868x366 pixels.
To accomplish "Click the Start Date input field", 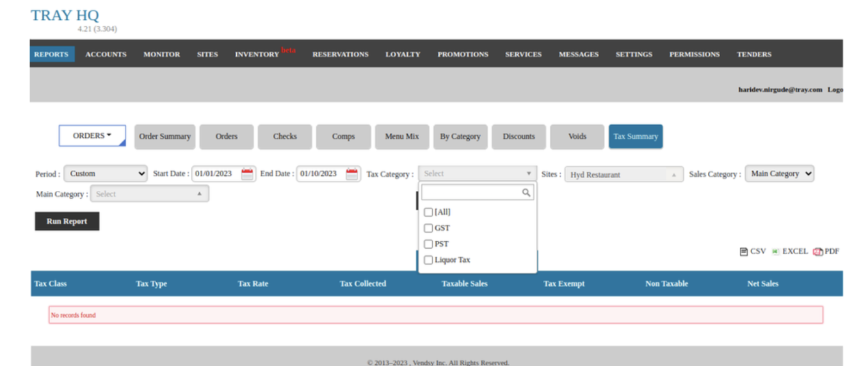I will click(x=216, y=174).
